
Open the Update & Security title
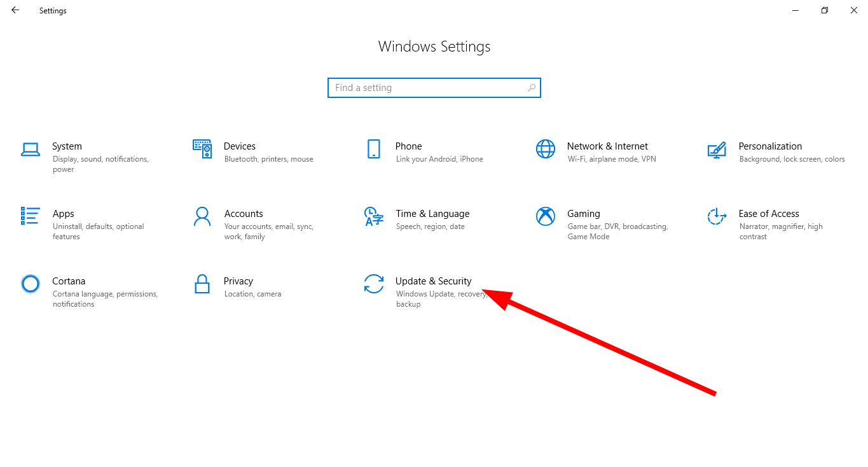[434, 281]
